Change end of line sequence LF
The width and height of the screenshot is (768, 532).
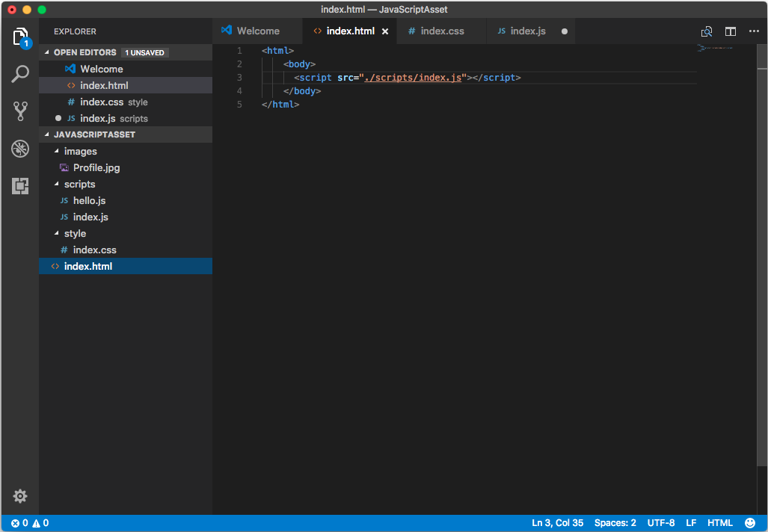pyautogui.click(x=691, y=523)
